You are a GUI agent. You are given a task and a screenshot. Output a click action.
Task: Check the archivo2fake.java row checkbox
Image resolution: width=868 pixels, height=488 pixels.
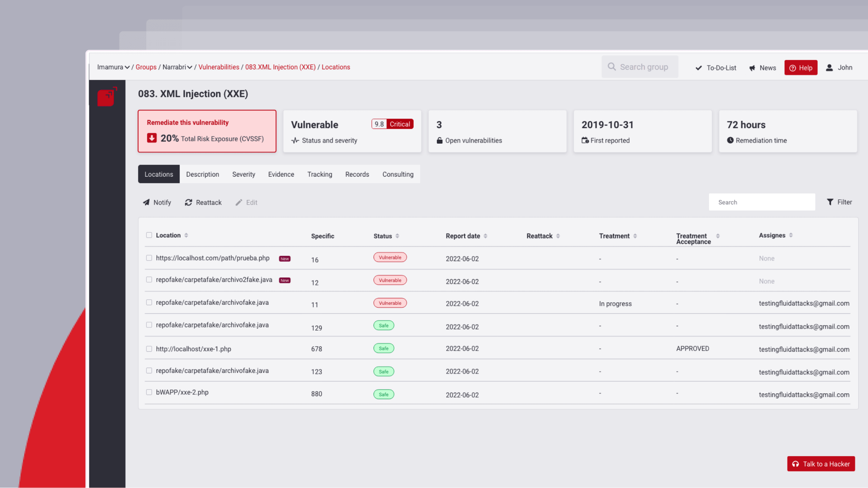coord(149,280)
